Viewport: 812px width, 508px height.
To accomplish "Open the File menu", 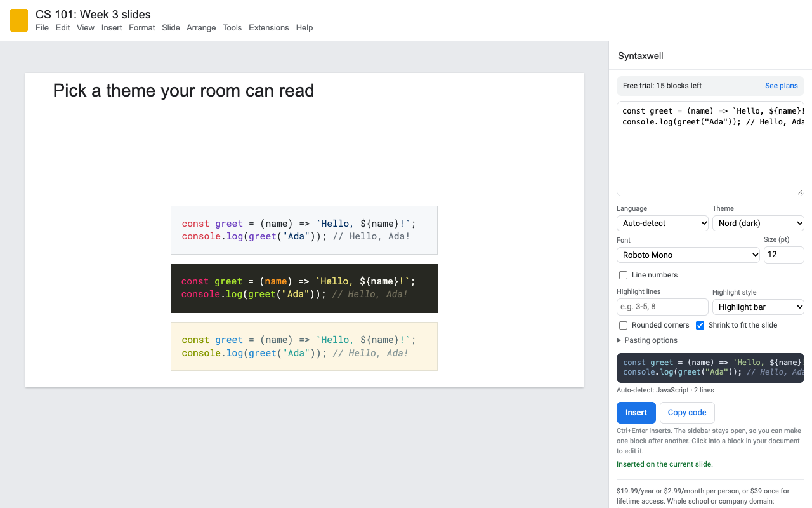I will pos(42,28).
